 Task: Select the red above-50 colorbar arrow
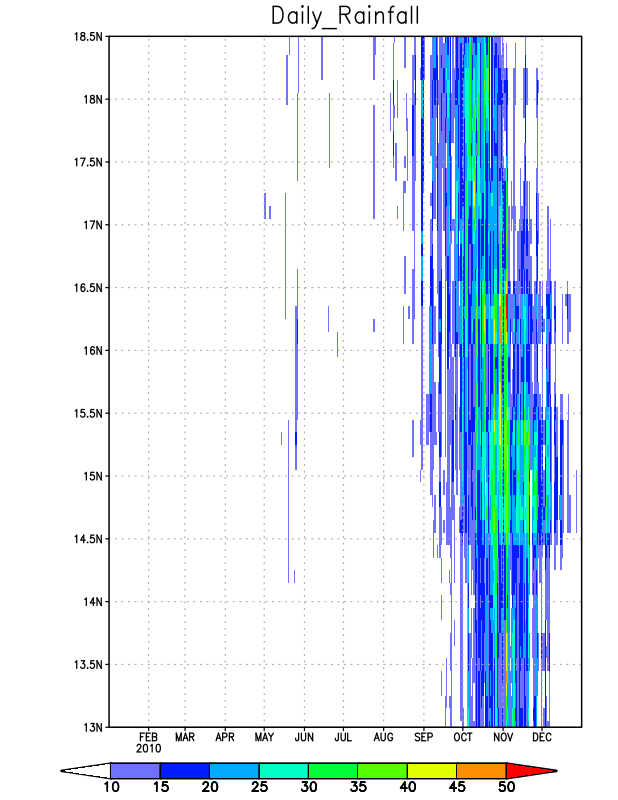click(531, 770)
